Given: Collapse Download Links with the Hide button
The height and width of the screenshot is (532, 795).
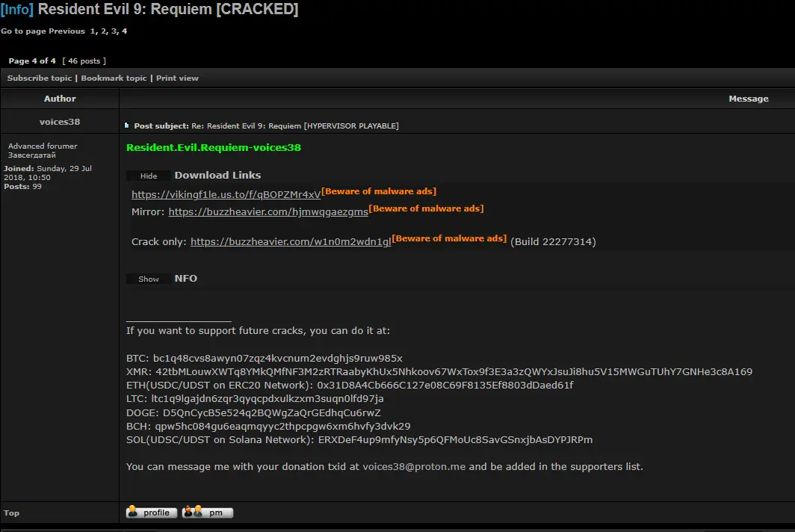Looking at the screenshot, I should click(x=149, y=176).
